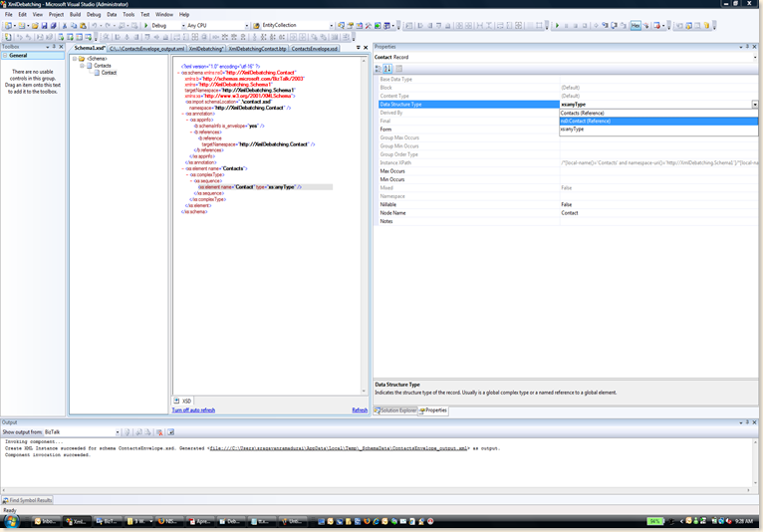Switch to the Solution Explorer tab
The height and width of the screenshot is (532, 763).
395,410
